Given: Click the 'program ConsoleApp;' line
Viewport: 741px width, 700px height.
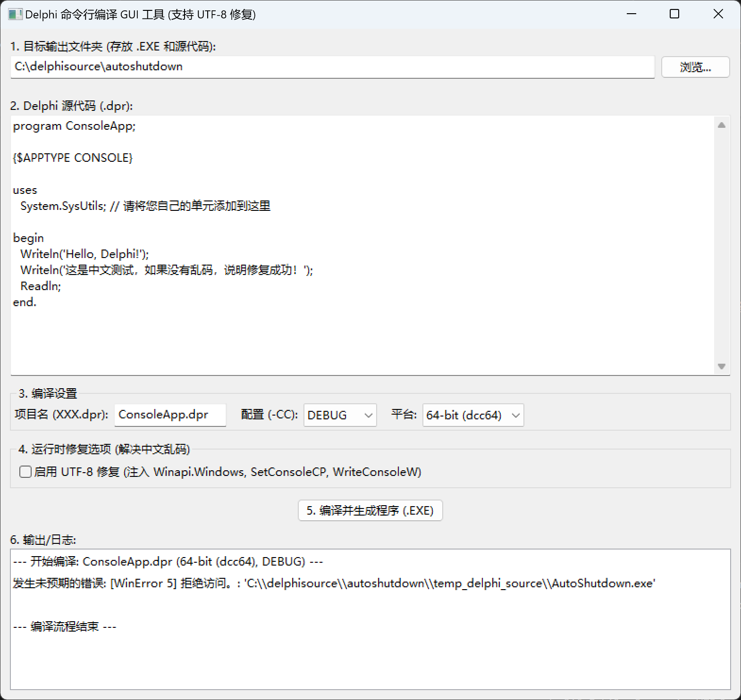Looking at the screenshot, I should pyautogui.click(x=74, y=126).
